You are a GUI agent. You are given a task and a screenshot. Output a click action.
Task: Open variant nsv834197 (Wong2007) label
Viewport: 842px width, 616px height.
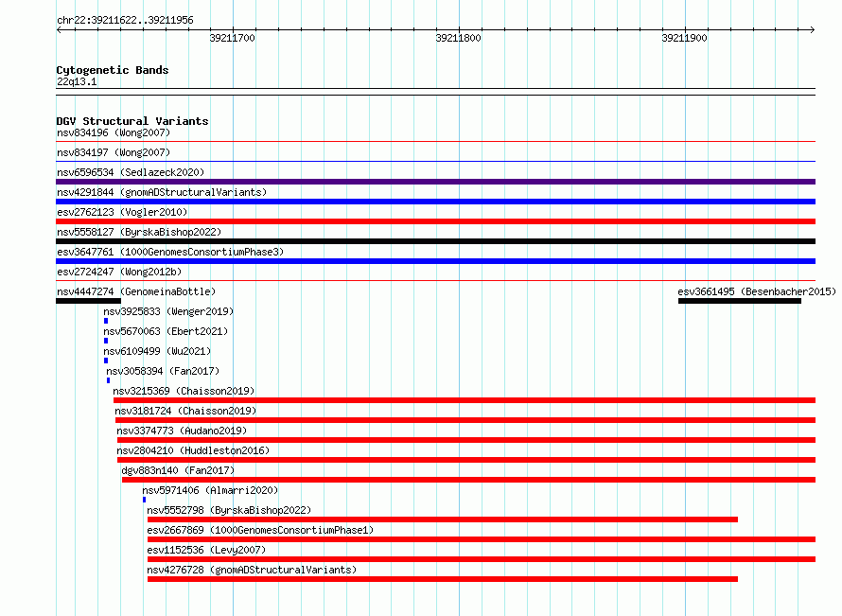(114, 152)
